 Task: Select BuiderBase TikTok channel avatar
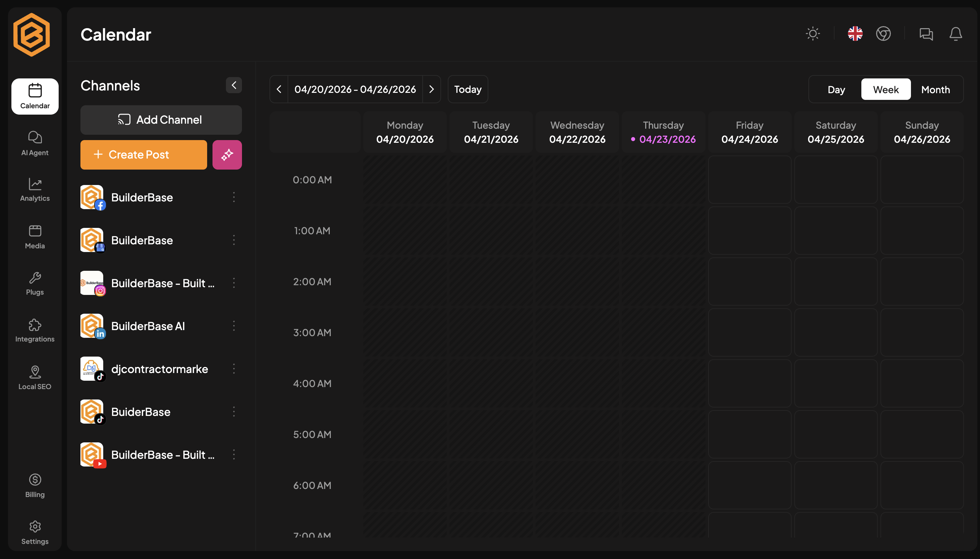point(92,412)
